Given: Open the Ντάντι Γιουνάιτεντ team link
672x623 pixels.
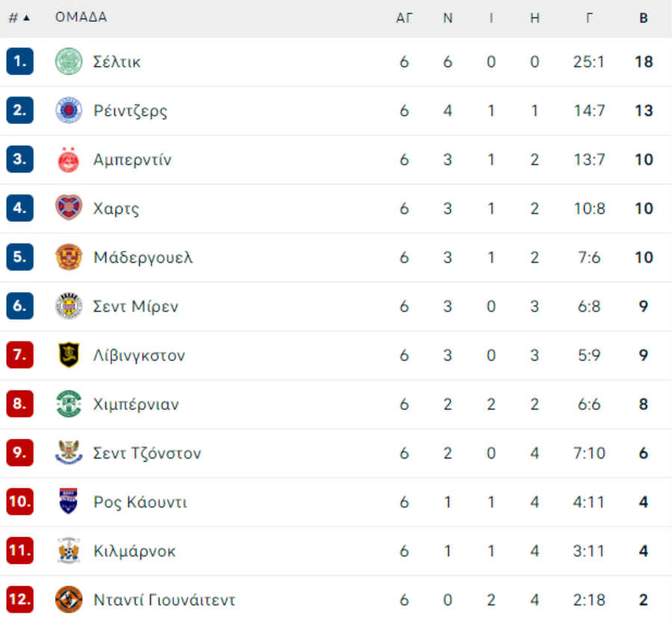Looking at the screenshot, I should click(x=164, y=599).
